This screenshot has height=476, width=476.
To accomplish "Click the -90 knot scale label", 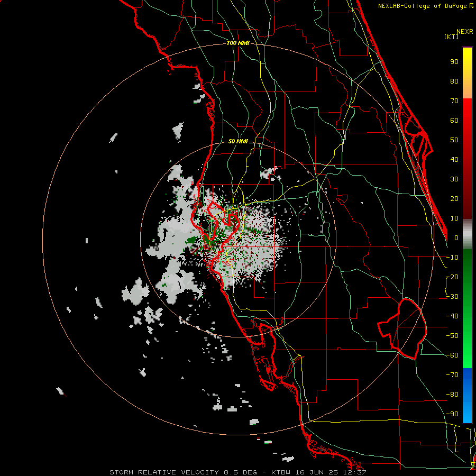I will [453, 414].
